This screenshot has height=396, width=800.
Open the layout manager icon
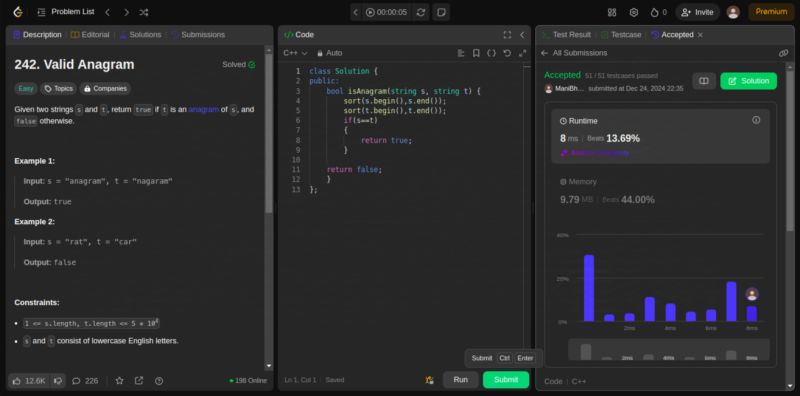pyautogui.click(x=612, y=12)
